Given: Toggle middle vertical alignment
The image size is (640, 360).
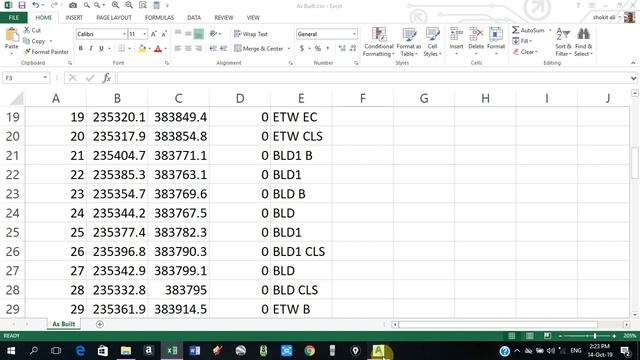Looking at the screenshot, I should click(x=188, y=34).
